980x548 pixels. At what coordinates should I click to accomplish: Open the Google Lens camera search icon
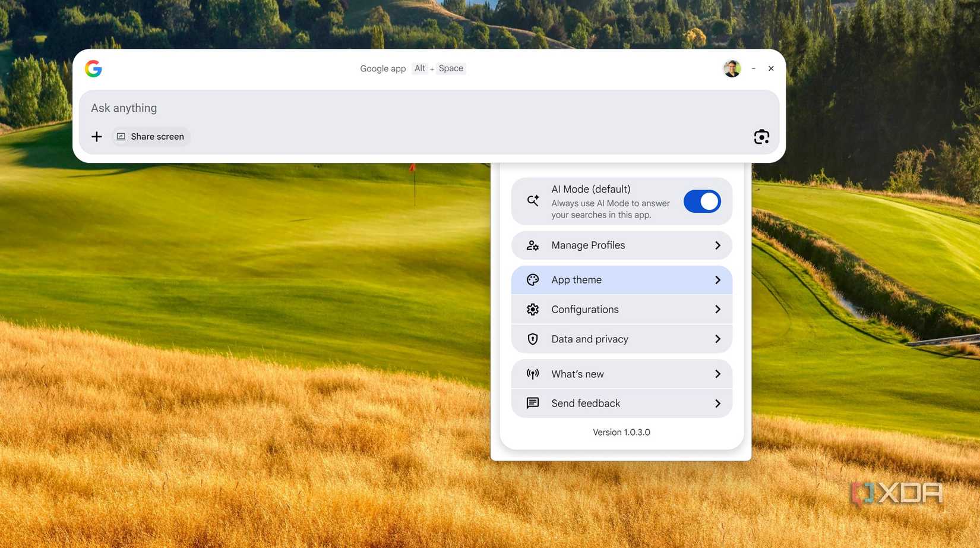pyautogui.click(x=761, y=137)
